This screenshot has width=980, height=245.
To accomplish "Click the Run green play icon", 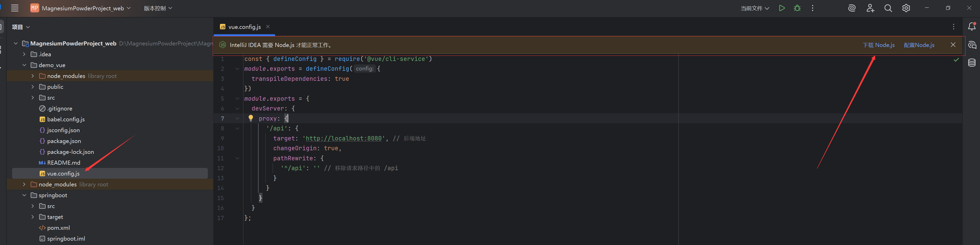I will coord(782,8).
